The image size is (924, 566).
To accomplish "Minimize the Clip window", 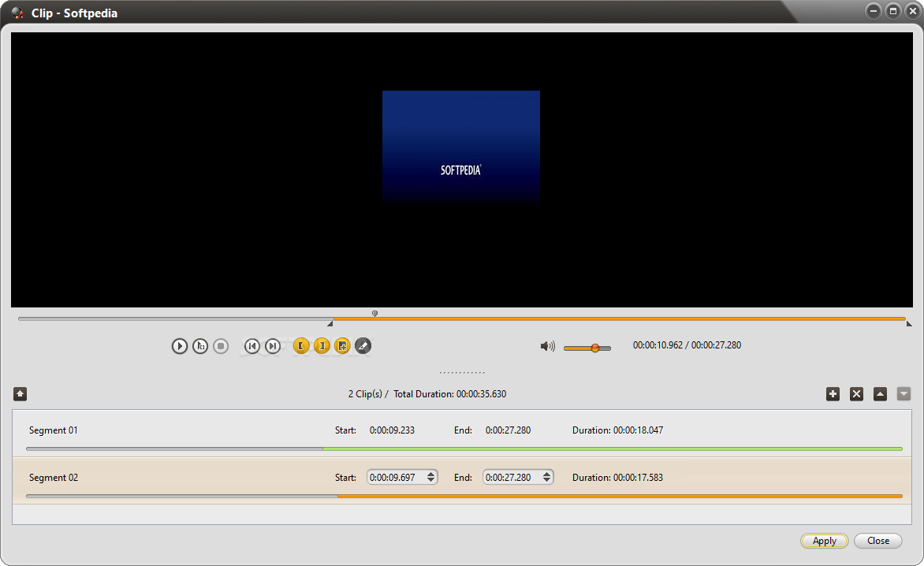I will pos(874,11).
